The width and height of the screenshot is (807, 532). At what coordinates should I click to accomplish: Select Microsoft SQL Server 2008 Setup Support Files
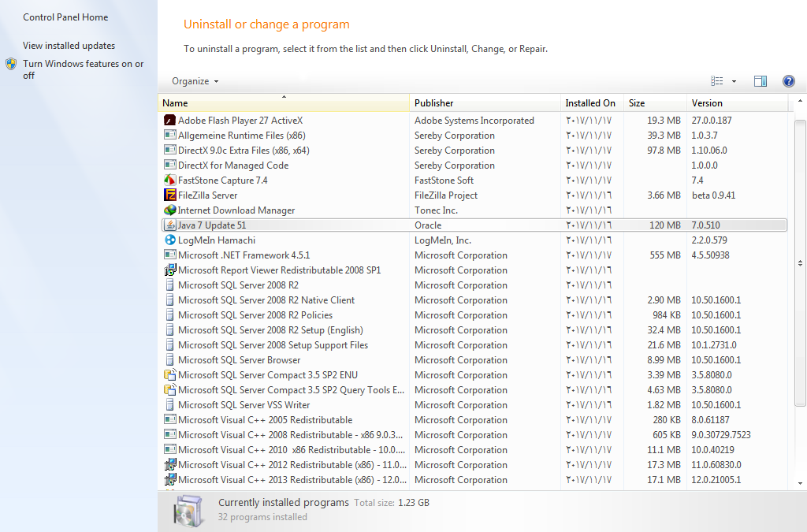474,344
